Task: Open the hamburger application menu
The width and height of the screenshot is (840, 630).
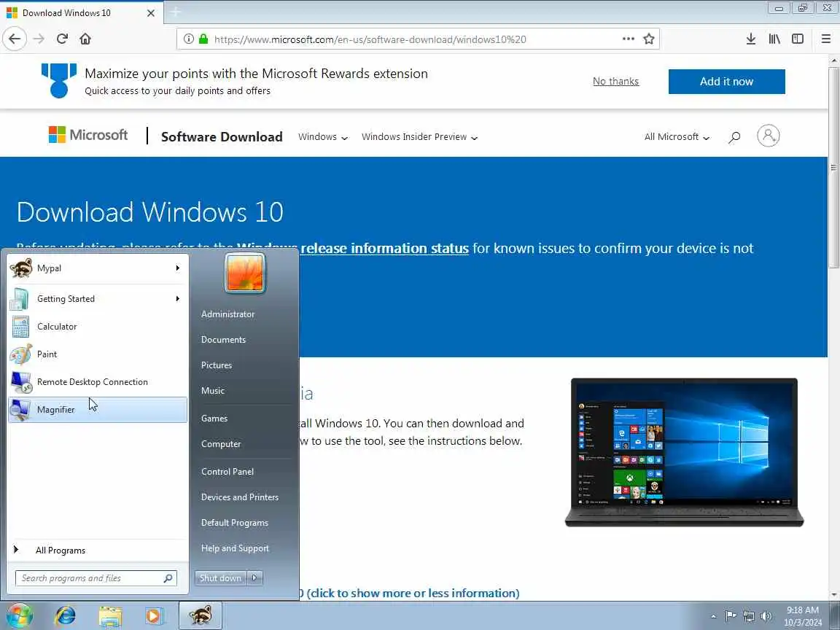Action: click(825, 39)
